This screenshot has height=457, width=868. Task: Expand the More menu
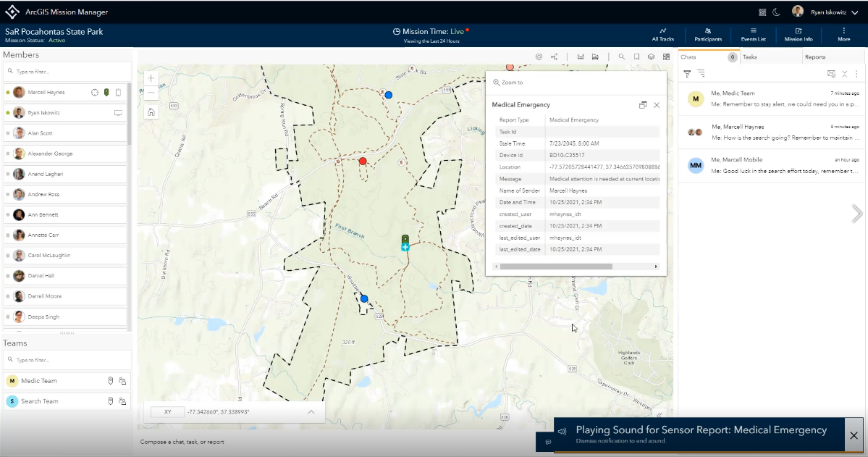coord(843,34)
